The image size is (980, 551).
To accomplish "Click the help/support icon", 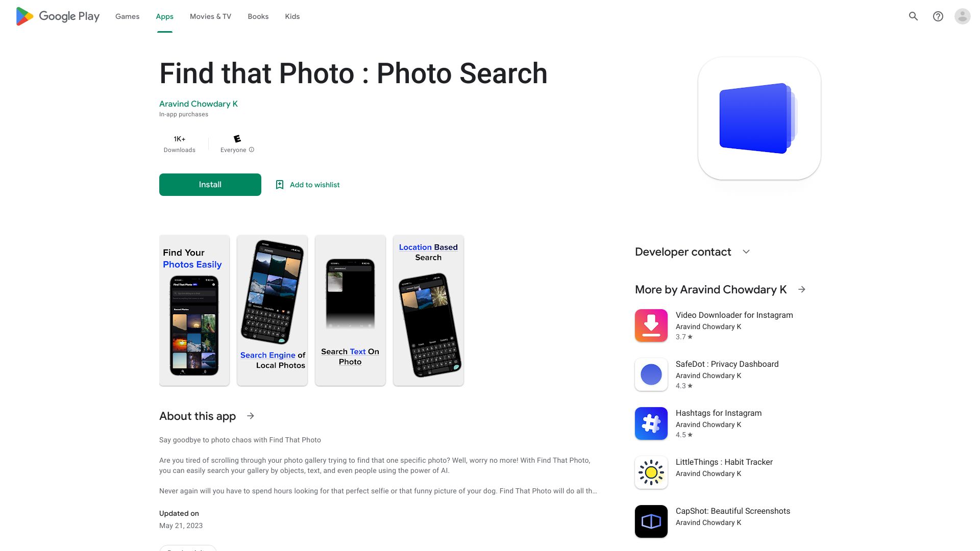I will pyautogui.click(x=938, y=16).
